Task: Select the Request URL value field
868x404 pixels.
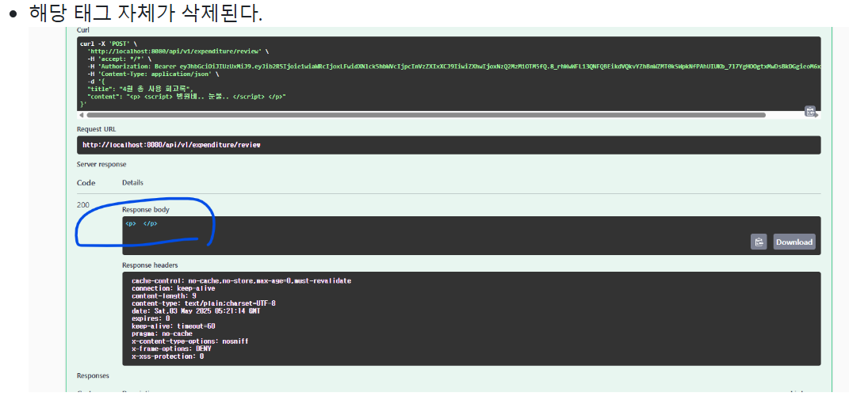Action: (x=449, y=145)
